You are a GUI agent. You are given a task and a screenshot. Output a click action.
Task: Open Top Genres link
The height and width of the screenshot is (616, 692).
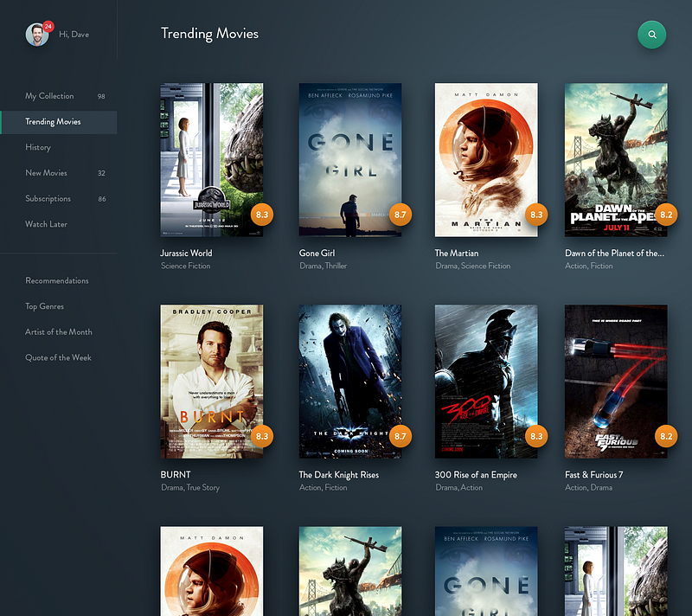click(x=45, y=306)
